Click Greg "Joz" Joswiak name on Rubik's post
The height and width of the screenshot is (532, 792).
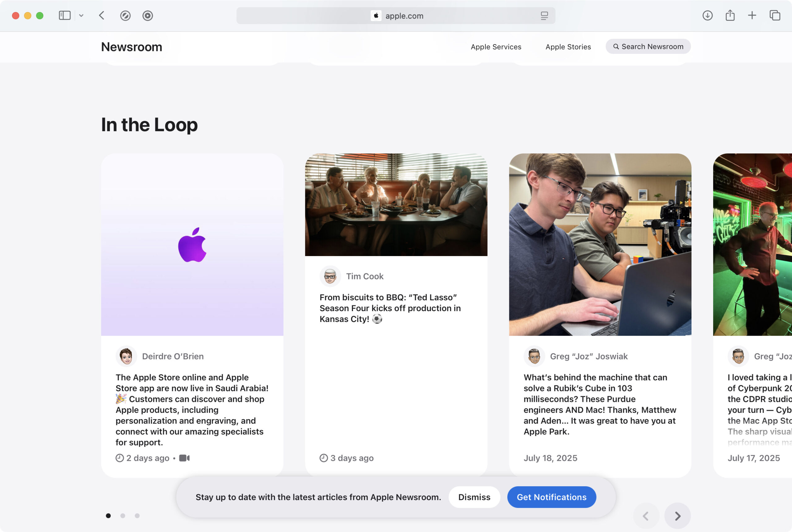click(x=589, y=356)
